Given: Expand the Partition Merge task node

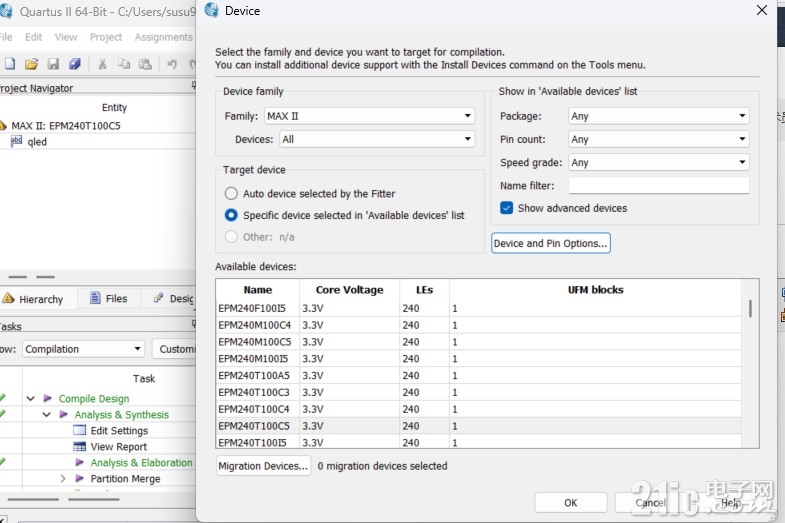Looking at the screenshot, I should pyautogui.click(x=63, y=478).
